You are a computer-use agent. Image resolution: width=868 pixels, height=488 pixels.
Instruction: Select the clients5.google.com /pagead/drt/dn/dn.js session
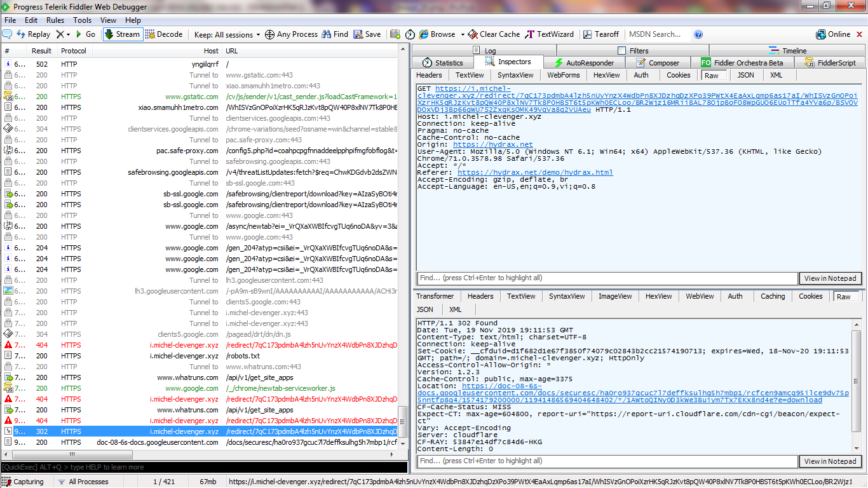pyautogui.click(x=200, y=334)
